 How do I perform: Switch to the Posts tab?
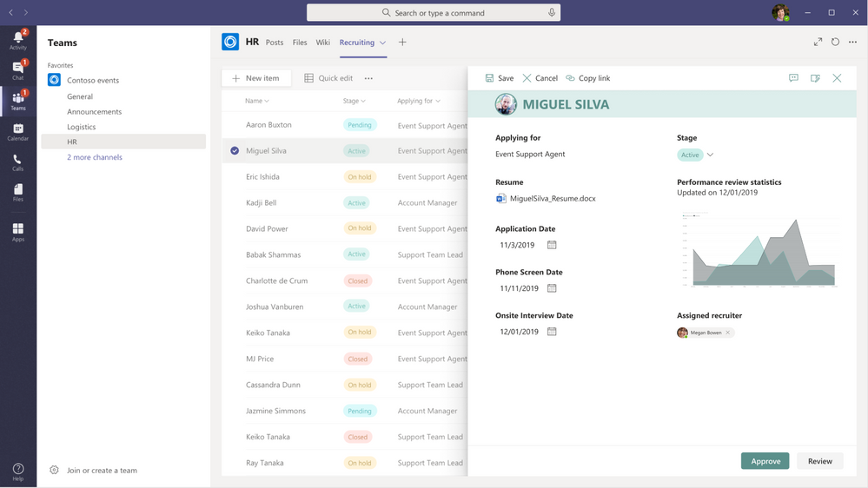click(x=274, y=42)
